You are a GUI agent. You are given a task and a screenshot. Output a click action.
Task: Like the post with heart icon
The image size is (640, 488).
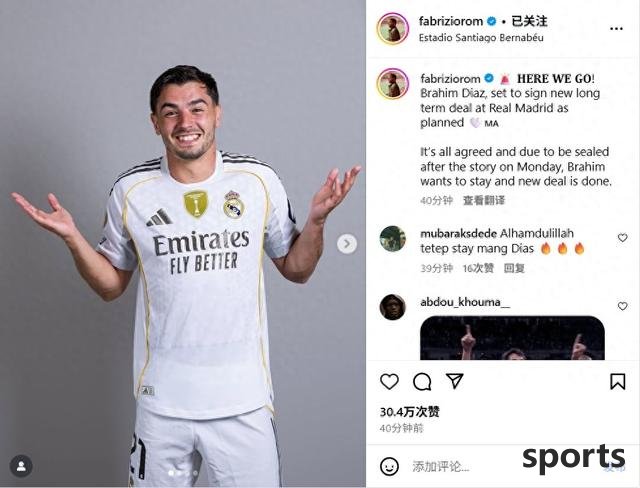[389, 382]
